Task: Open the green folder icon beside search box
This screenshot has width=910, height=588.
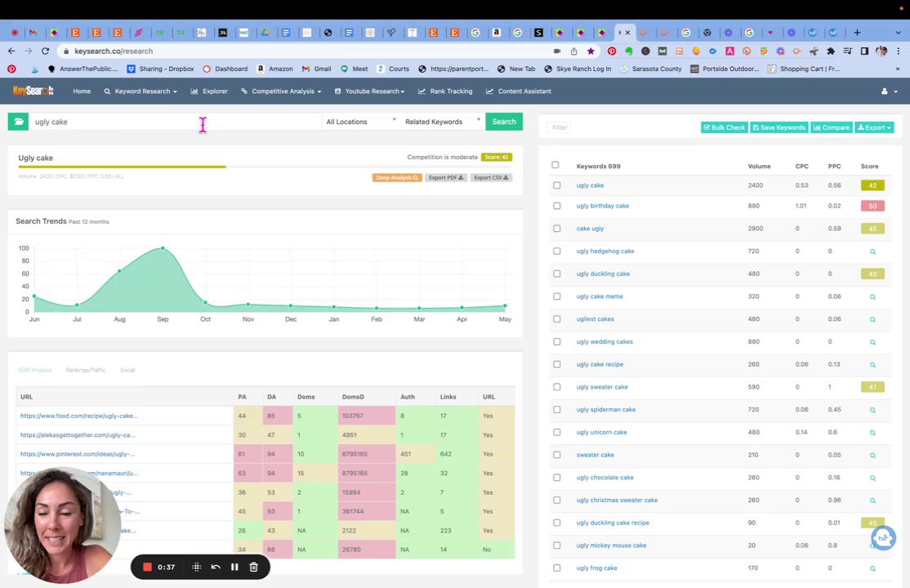Action: coord(18,122)
